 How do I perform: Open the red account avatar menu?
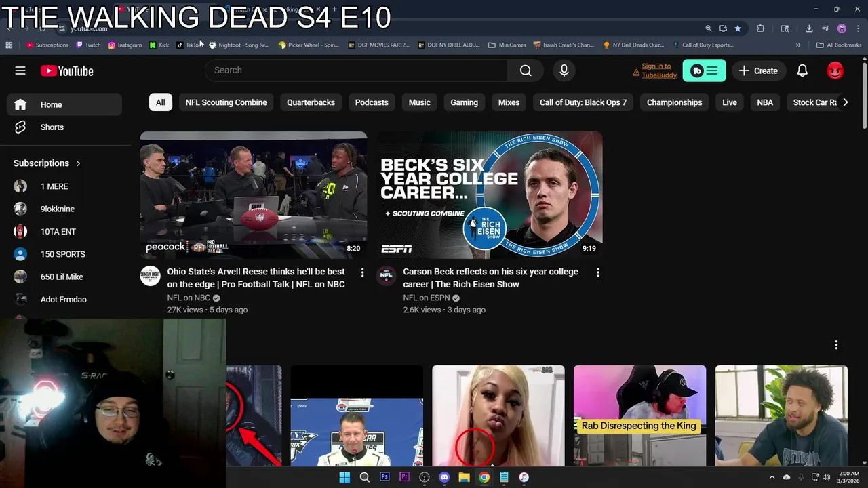tap(835, 70)
